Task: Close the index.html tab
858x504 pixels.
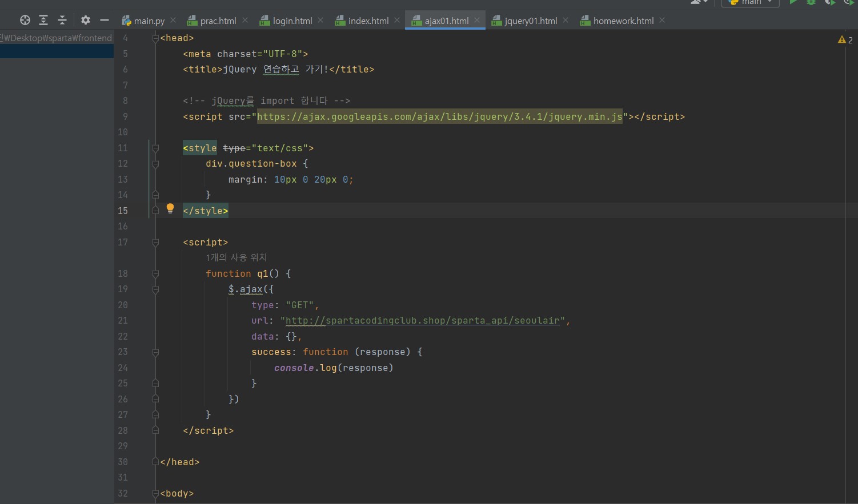Action: (397, 20)
